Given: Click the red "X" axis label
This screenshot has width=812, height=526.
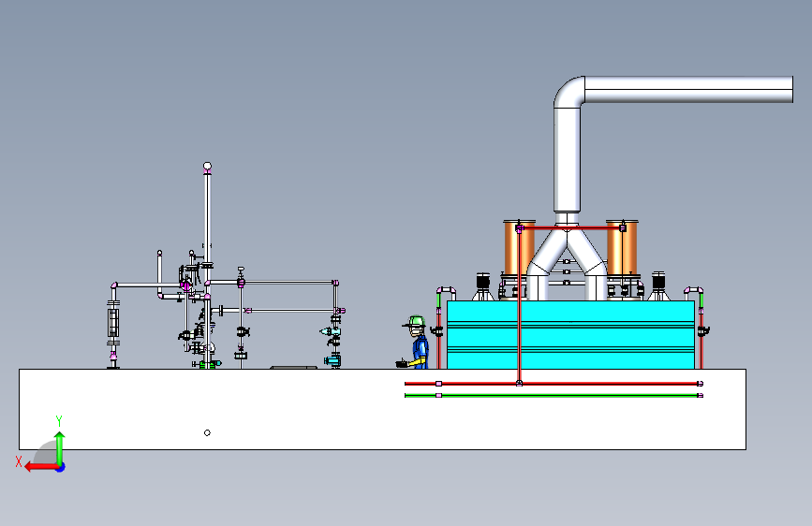Looking at the screenshot, I should pos(19,461).
